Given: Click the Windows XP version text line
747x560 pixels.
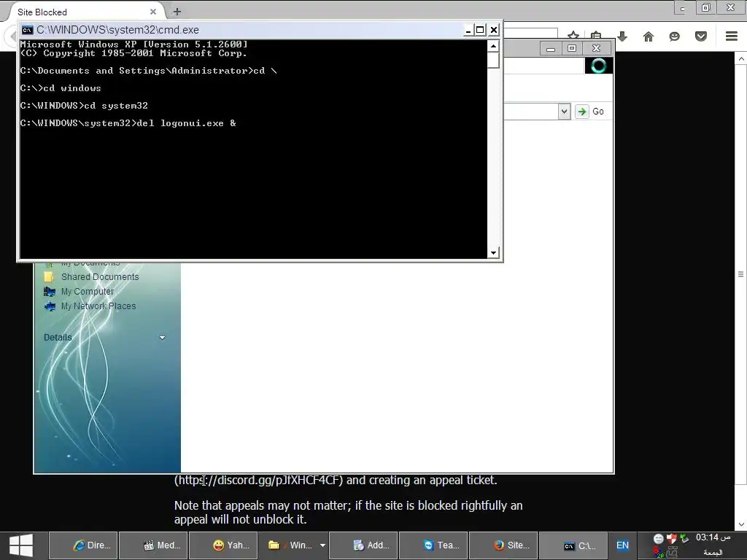Looking at the screenshot, I should [x=134, y=44].
